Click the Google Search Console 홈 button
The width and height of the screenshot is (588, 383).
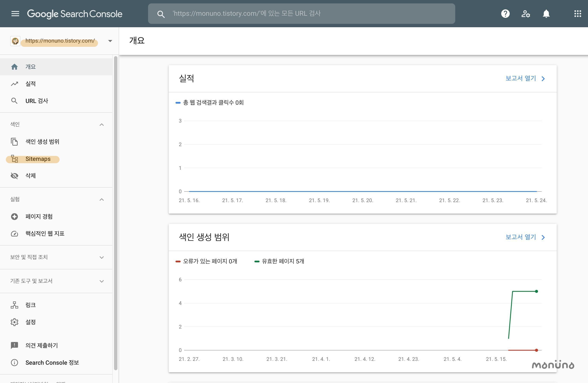click(75, 13)
